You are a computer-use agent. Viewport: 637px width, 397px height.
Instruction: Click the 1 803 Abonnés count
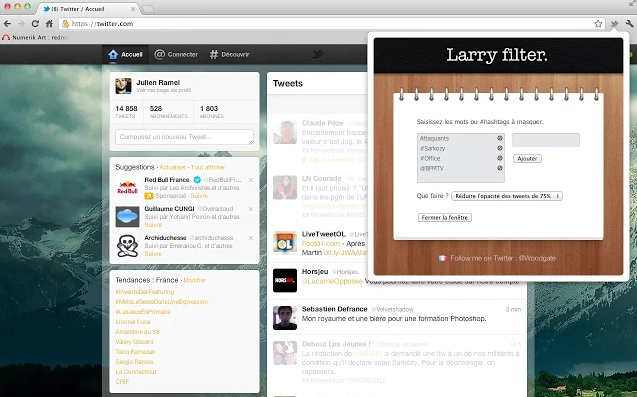[x=212, y=112]
